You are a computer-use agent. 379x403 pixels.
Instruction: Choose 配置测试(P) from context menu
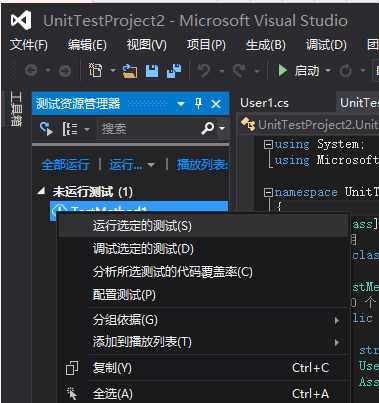(203, 295)
